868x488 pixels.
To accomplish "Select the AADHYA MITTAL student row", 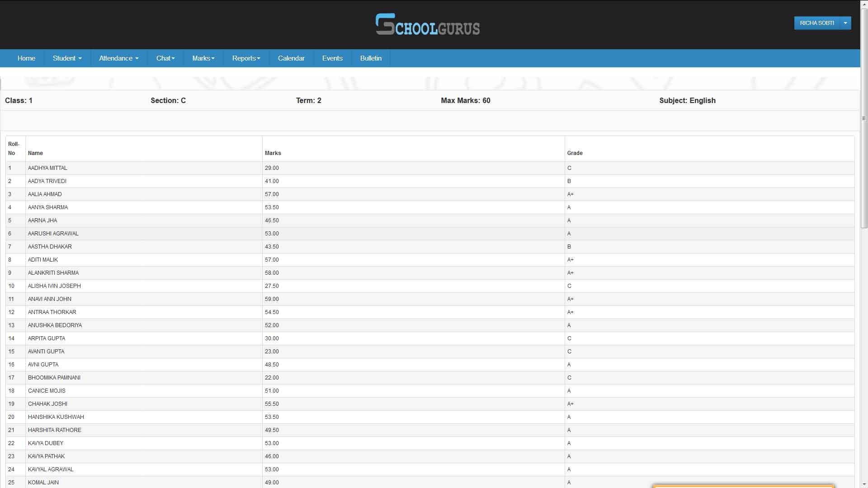I will [x=47, y=168].
